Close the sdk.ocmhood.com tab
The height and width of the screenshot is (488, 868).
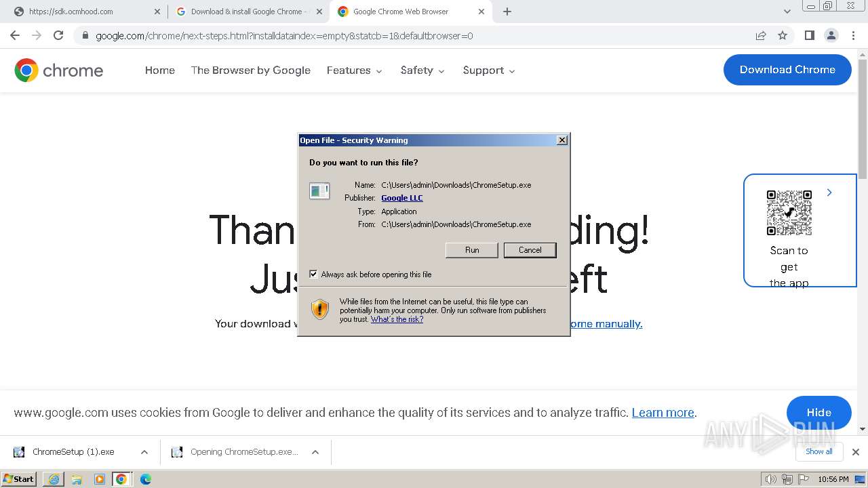pyautogui.click(x=157, y=12)
